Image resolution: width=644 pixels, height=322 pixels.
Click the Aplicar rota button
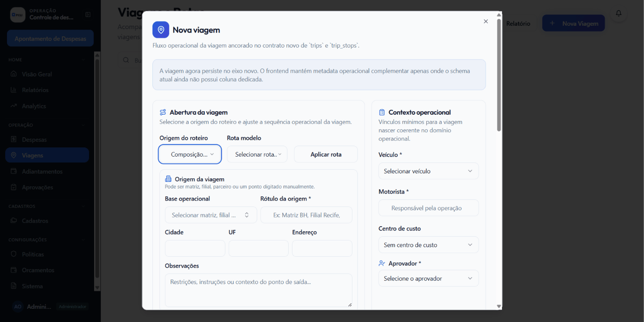pyautogui.click(x=326, y=154)
